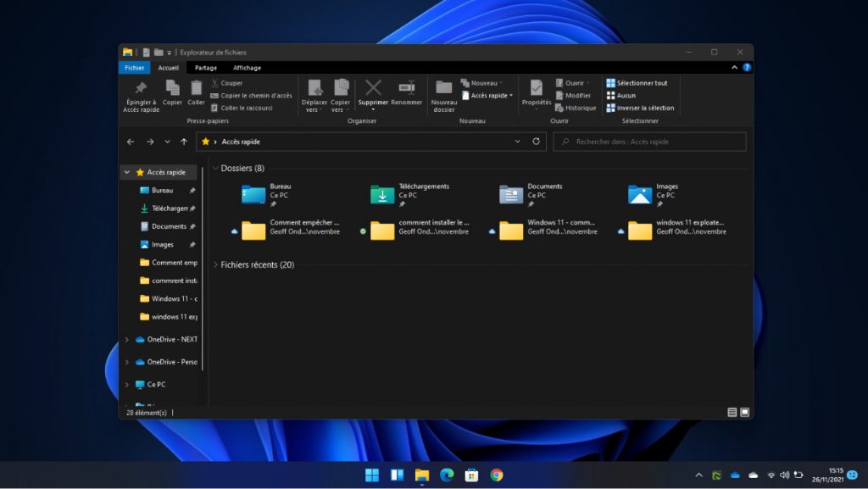Viewport: 868px width, 489px height.
Task: Click Sélectionner tout in the ribbon
Action: pos(641,83)
